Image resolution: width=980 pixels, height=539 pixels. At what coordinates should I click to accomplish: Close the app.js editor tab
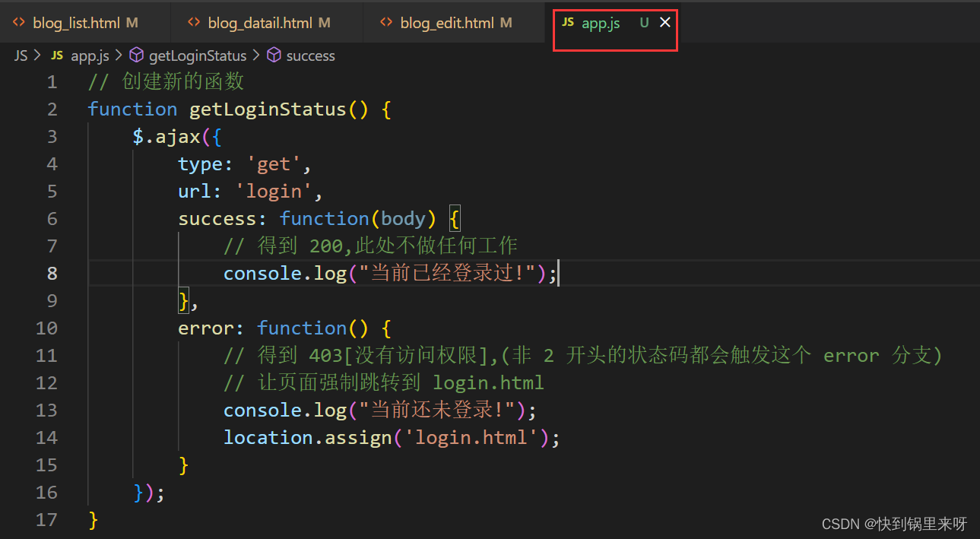665,23
